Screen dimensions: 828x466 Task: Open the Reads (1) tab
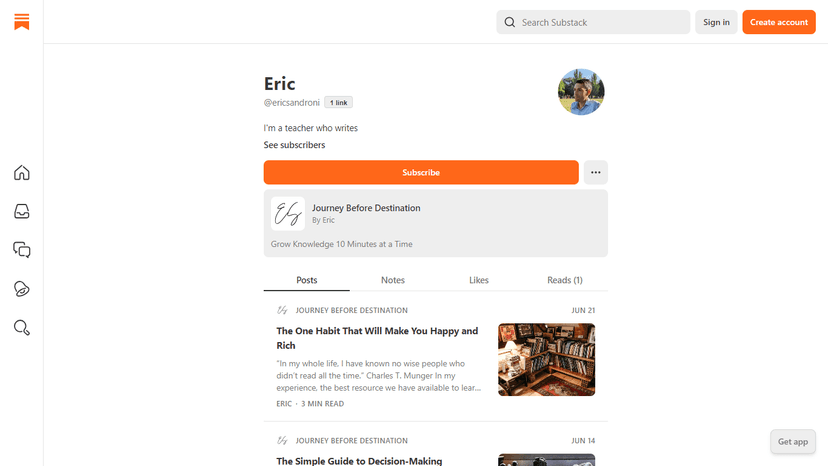tap(565, 280)
